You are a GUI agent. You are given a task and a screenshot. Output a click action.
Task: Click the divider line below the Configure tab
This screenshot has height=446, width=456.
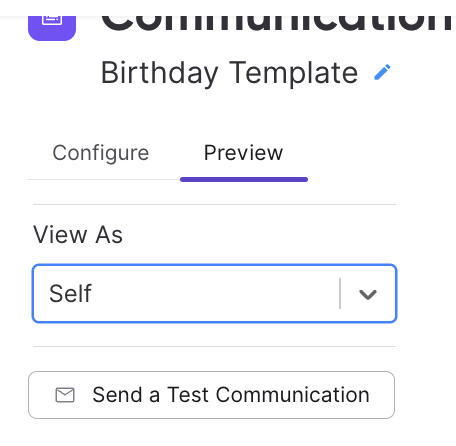pos(104,180)
